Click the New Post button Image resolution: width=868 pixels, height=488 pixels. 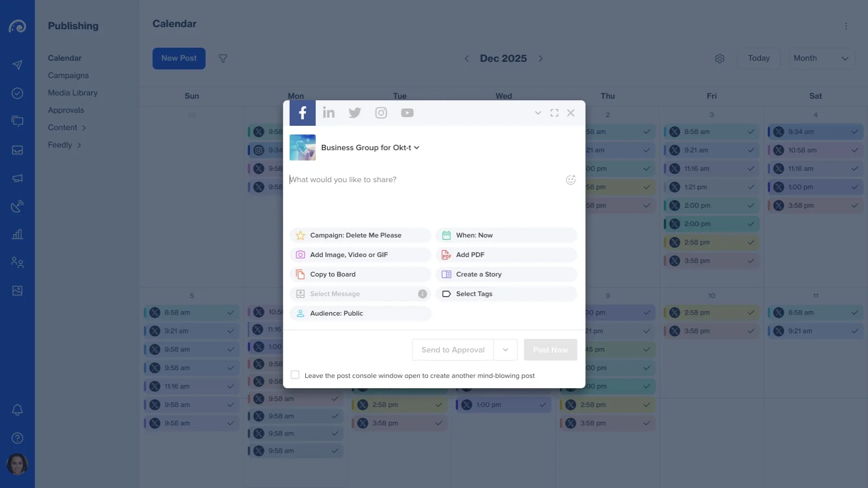[179, 59]
